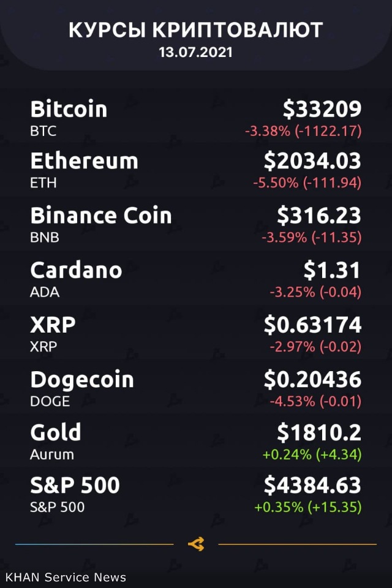Click the КУРСЫ КРИПТОВАЛЮТ header title
The image size is (392, 588).
tap(195, 30)
